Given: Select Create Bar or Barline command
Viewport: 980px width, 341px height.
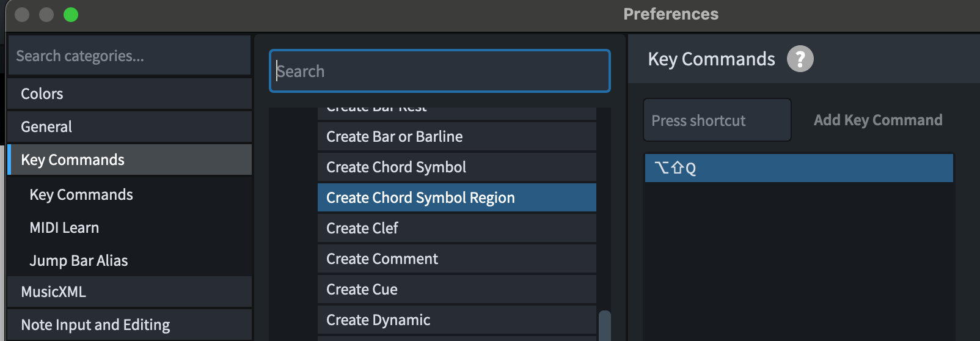Looking at the screenshot, I should coord(457,136).
